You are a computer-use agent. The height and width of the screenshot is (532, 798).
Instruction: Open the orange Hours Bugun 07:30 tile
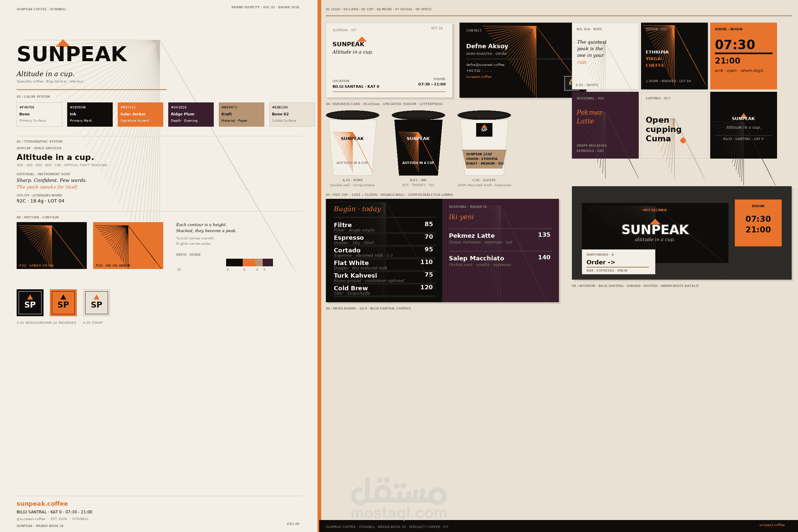(744, 56)
